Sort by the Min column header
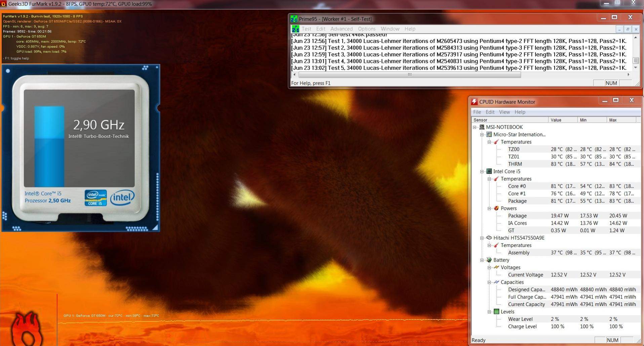This screenshot has width=644, height=346. (592, 120)
